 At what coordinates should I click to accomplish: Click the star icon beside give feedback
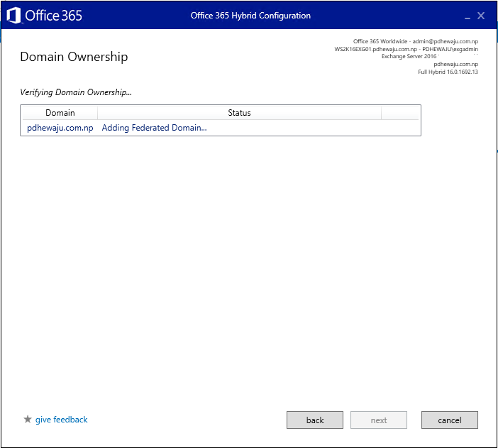pos(28,420)
